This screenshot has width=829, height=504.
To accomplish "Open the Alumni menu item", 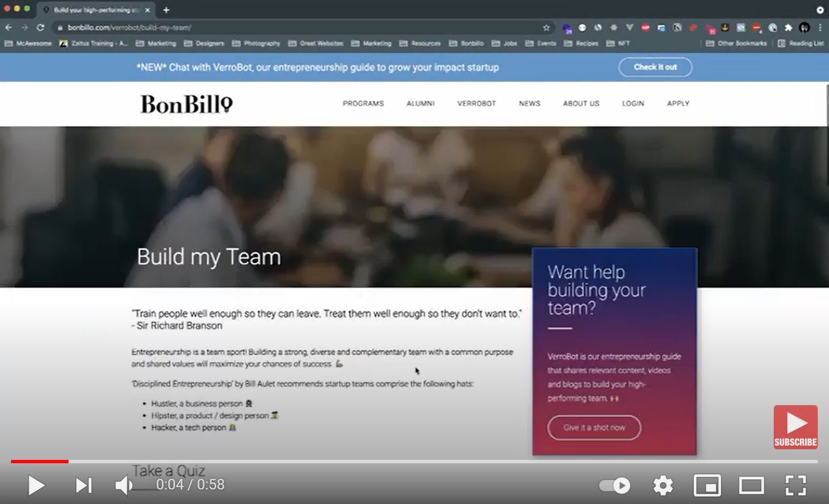I will click(x=421, y=103).
